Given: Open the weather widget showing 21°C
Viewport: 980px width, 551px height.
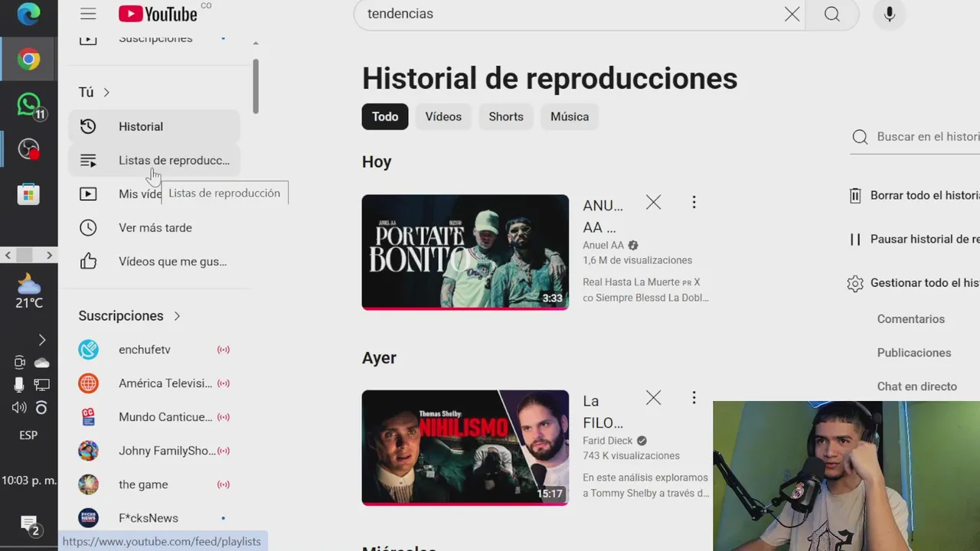Looking at the screenshot, I should click(x=29, y=292).
